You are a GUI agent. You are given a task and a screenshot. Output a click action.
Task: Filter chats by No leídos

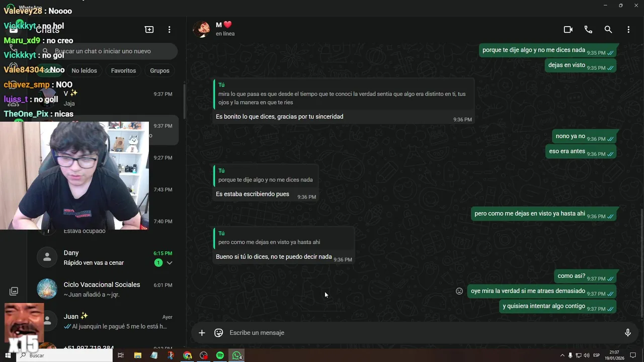coord(84,71)
